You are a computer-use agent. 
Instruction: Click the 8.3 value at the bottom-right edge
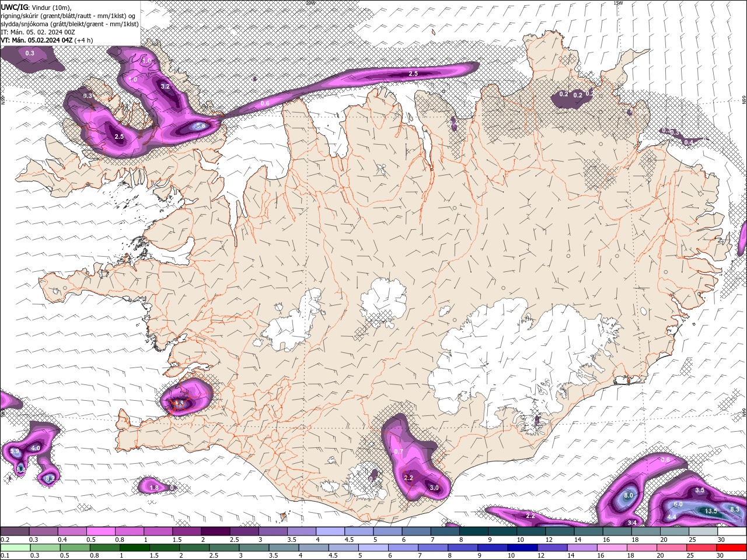735,509
